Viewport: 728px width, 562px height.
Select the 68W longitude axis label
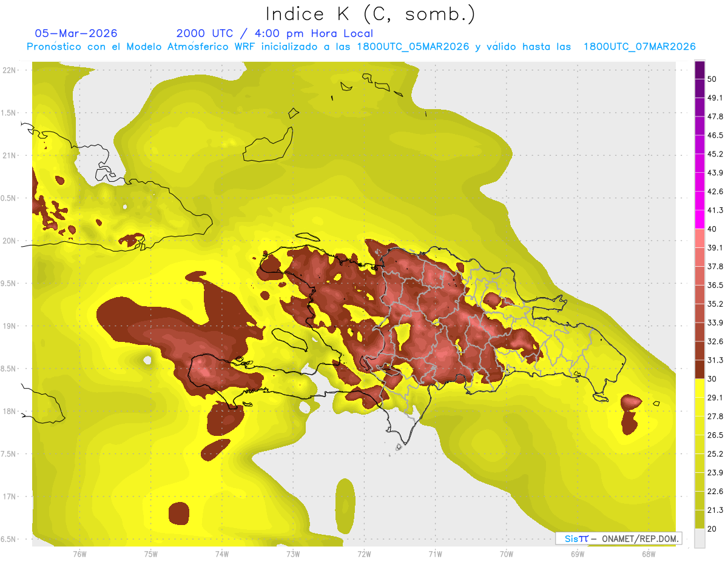(x=648, y=554)
